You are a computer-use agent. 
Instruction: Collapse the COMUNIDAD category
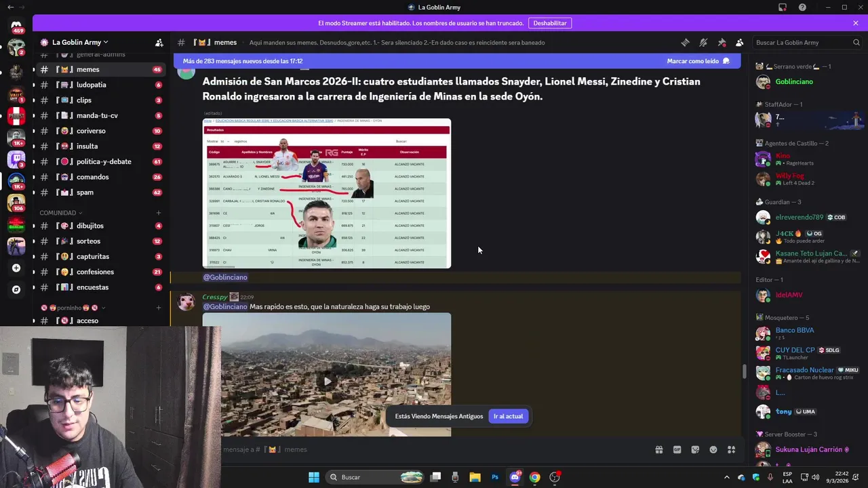click(61, 213)
